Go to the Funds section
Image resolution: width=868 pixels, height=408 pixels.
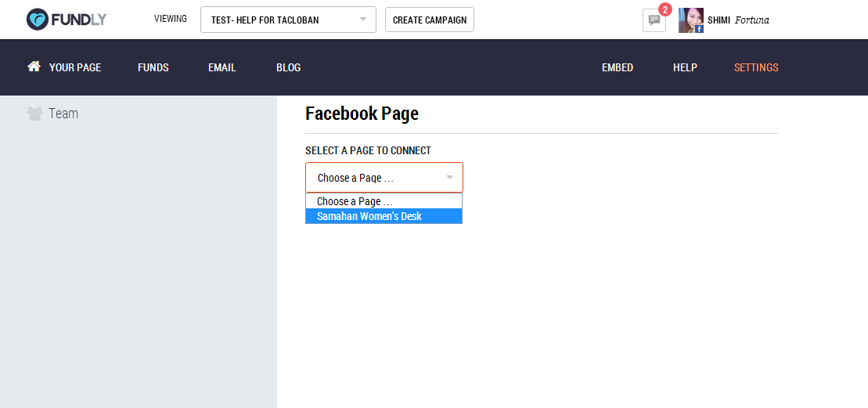pyautogui.click(x=153, y=67)
